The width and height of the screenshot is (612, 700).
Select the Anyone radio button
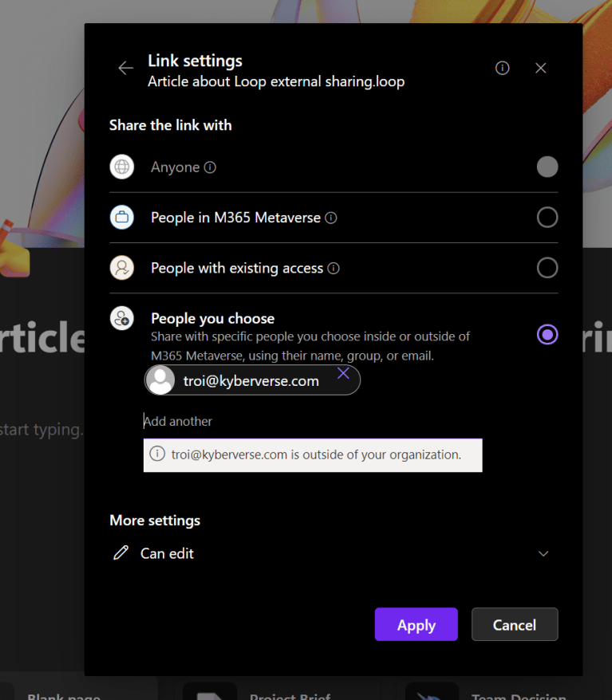point(547,167)
